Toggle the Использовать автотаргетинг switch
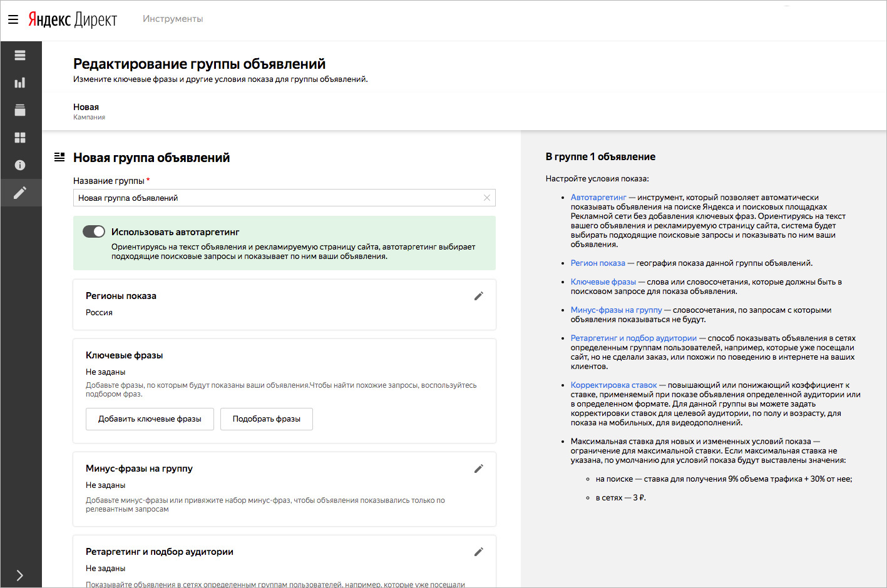 pos(94,231)
